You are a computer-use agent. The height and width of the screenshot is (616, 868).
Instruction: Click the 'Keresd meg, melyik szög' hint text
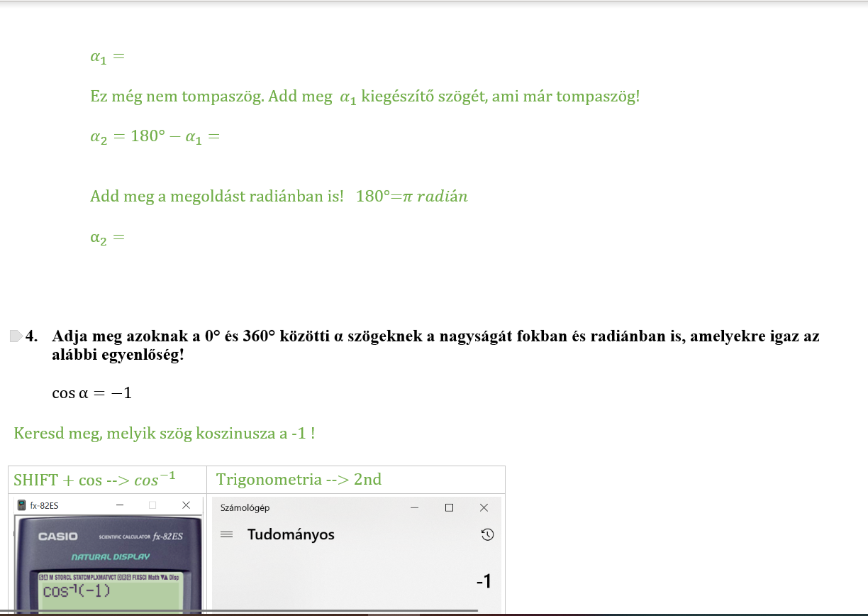point(164,432)
